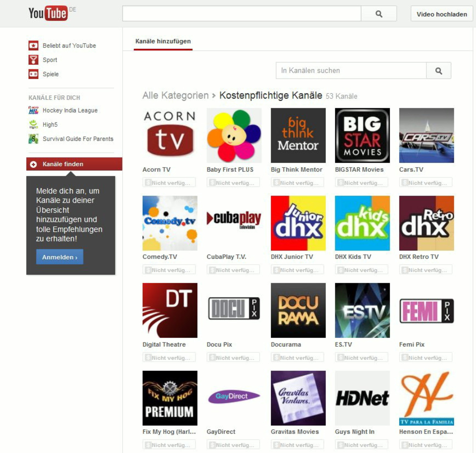Click Nicht verfügbar button under DHX Kids TV
The image size is (476, 453).
pos(361,270)
